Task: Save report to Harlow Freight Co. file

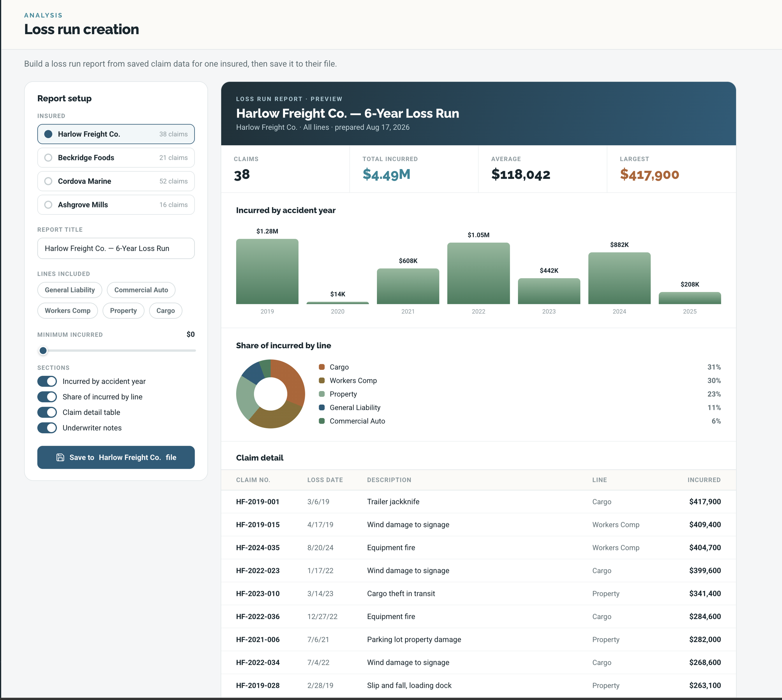Action: [116, 457]
